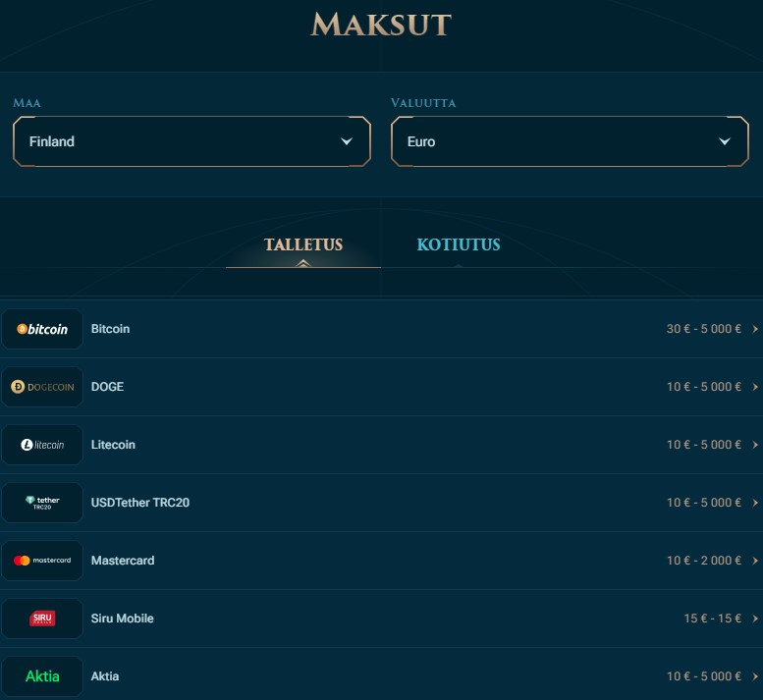Click the Valuutta field label
Screen dimensions: 763x700
pyautogui.click(x=423, y=103)
